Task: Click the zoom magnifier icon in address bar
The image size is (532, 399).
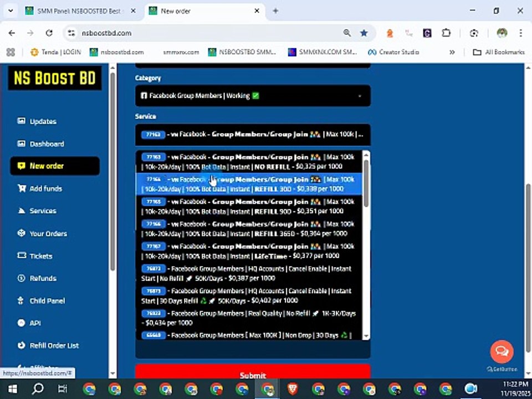Action: pyautogui.click(x=347, y=33)
